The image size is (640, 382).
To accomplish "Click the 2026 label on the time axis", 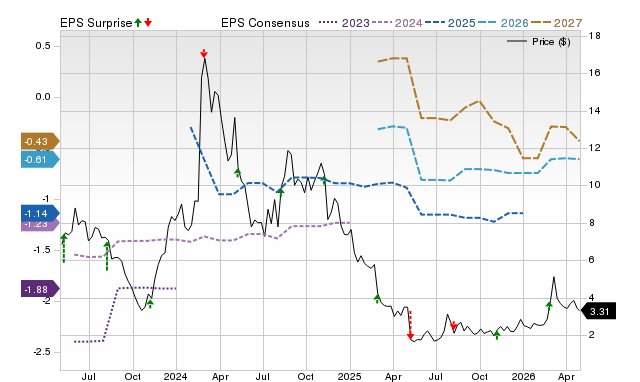I will tap(523, 376).
